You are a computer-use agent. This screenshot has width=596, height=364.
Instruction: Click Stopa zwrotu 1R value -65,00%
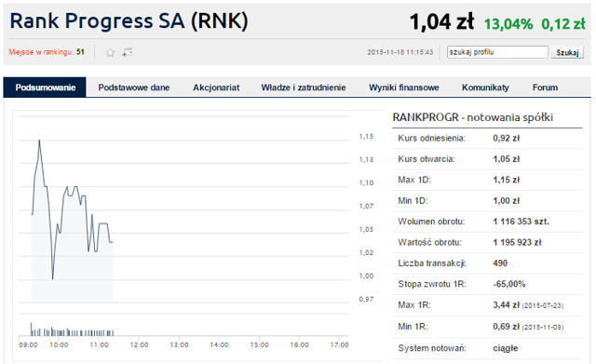pos(509,284)
